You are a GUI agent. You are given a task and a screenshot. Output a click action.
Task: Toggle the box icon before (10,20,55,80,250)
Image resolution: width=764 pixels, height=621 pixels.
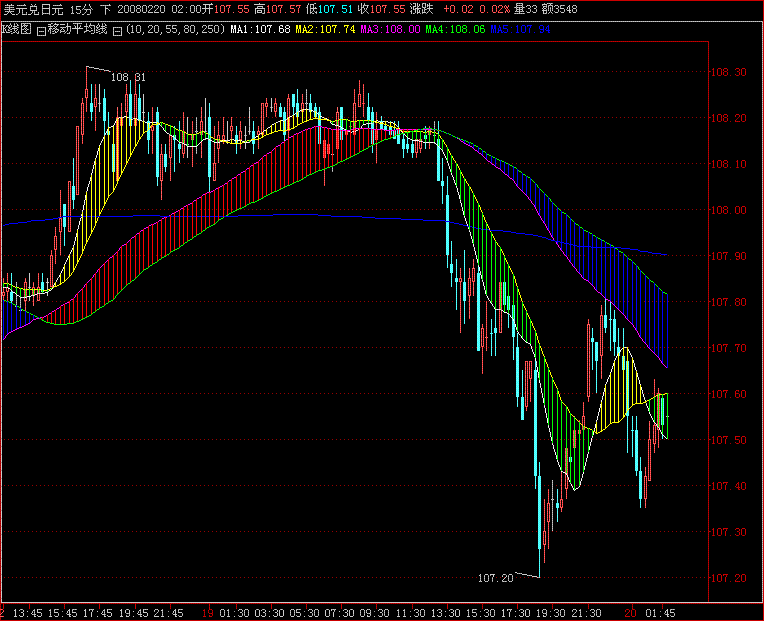[x=117, y=31]
